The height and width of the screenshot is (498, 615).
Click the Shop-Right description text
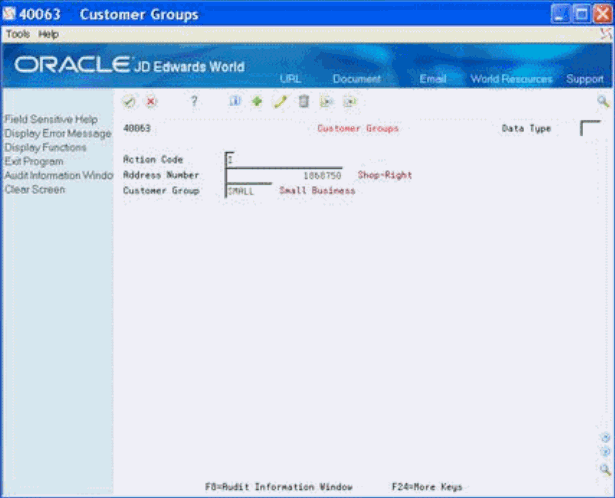click(385, 175)
